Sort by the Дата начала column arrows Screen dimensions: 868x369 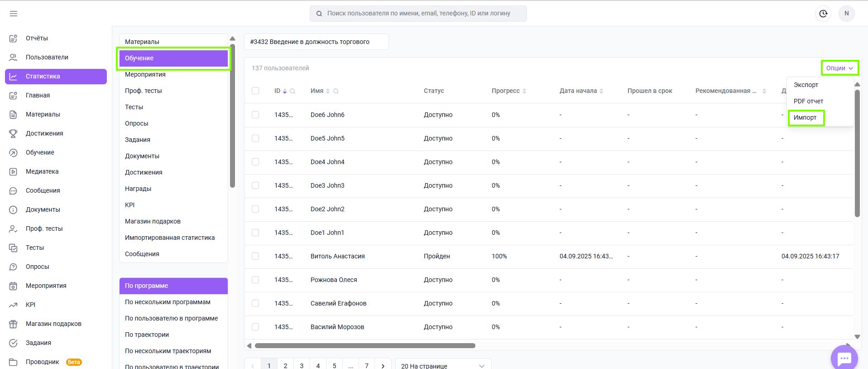tap(601, 91)
